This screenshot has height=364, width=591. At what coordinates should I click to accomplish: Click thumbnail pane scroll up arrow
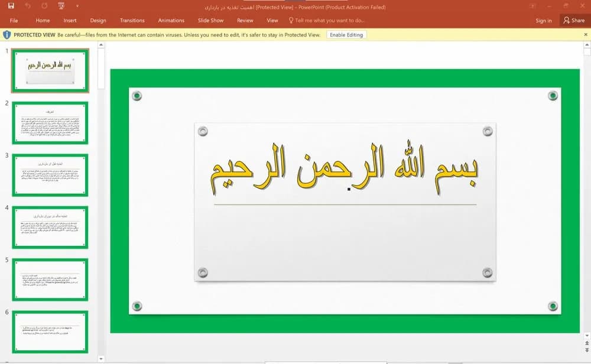click(x=100, y=45)
